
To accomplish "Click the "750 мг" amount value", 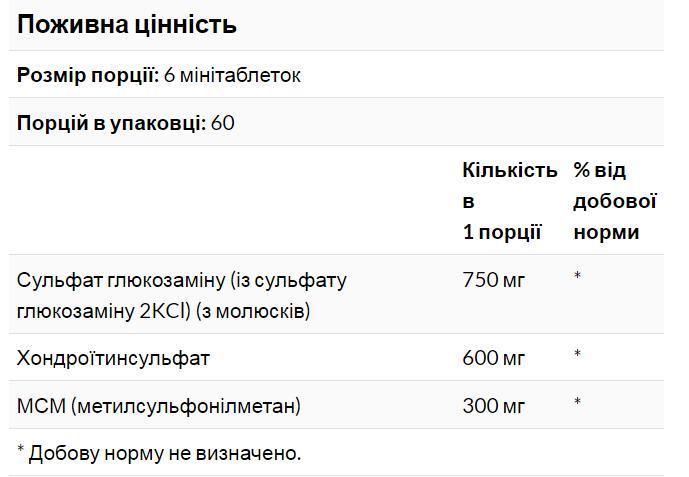I will tap(494, 280).
